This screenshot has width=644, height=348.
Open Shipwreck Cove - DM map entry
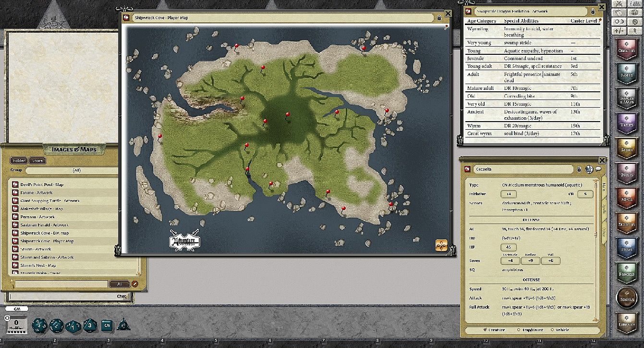44,233
